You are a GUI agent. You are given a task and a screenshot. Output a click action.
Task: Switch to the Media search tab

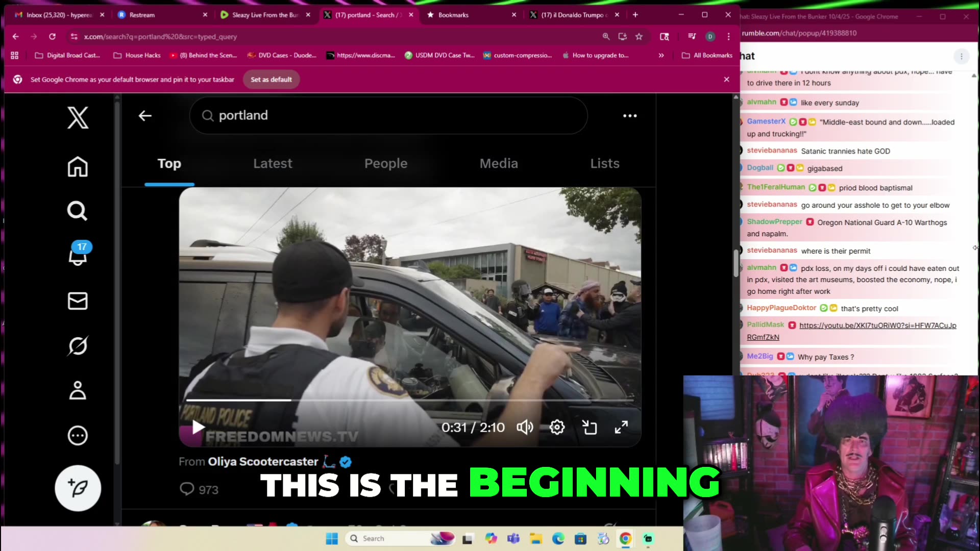tap(498, 163)
